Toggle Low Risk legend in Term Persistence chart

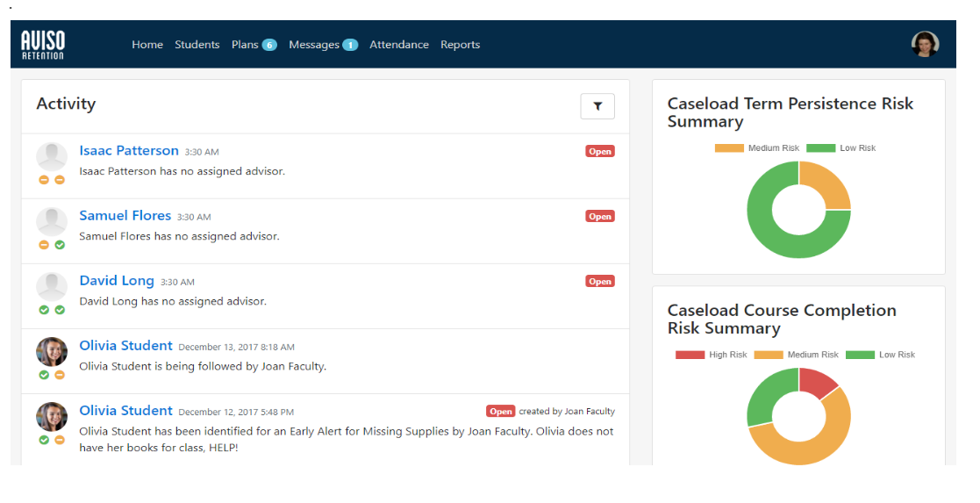point(841,148)
